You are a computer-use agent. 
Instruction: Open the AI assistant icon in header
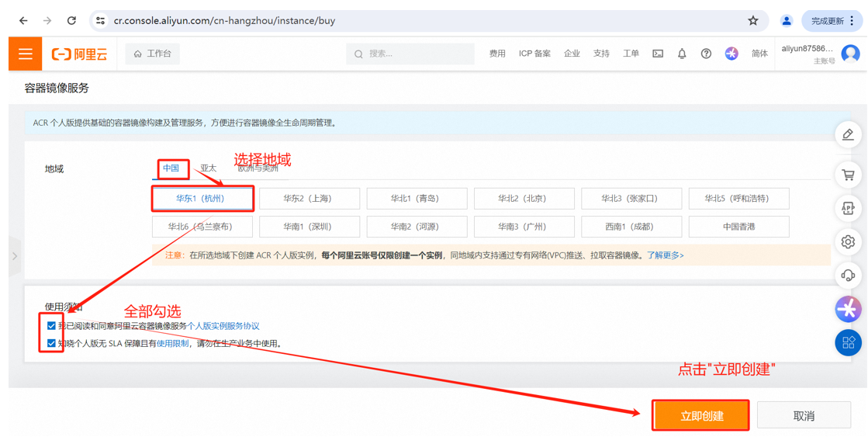[x=731, y=54]
